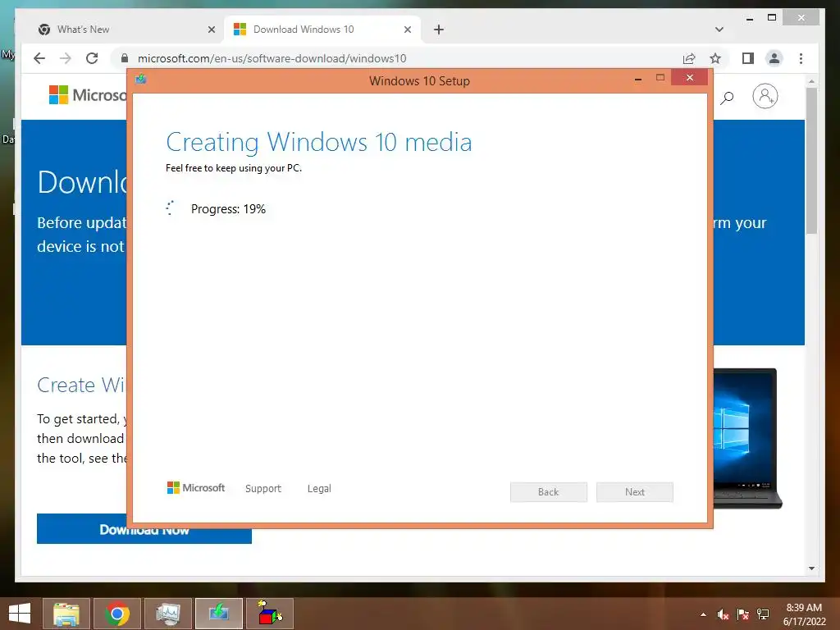
Task: Click the Back button in Setup
Action: (x=549, y=492)
